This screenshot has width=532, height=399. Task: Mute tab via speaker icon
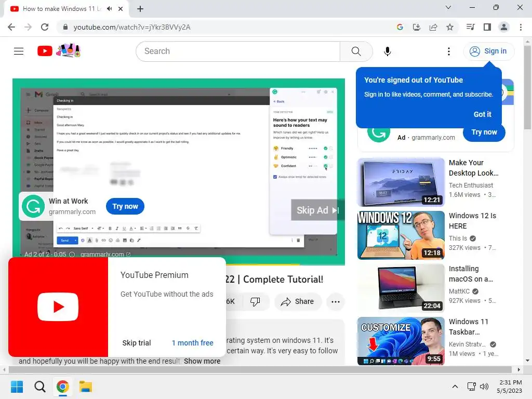109,9
